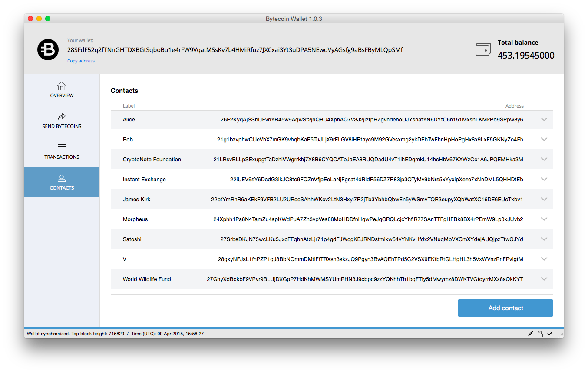Click the wallet icon beside Total balance
The height and width of the screenshot is (373, 588).
pyautogui.click(x=483, y=49)
